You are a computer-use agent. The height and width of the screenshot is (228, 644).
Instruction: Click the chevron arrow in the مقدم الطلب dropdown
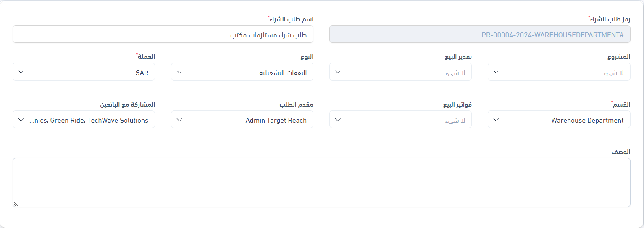[179, 120]
